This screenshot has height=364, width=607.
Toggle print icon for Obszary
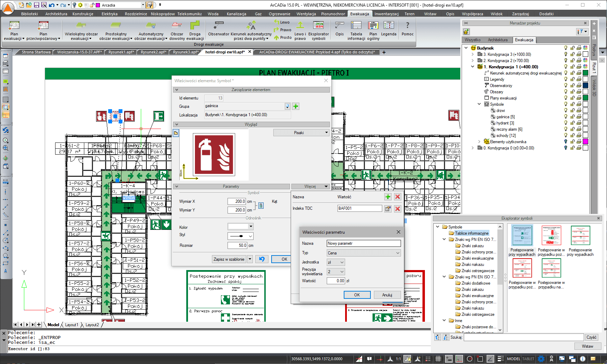click(579, 92)
